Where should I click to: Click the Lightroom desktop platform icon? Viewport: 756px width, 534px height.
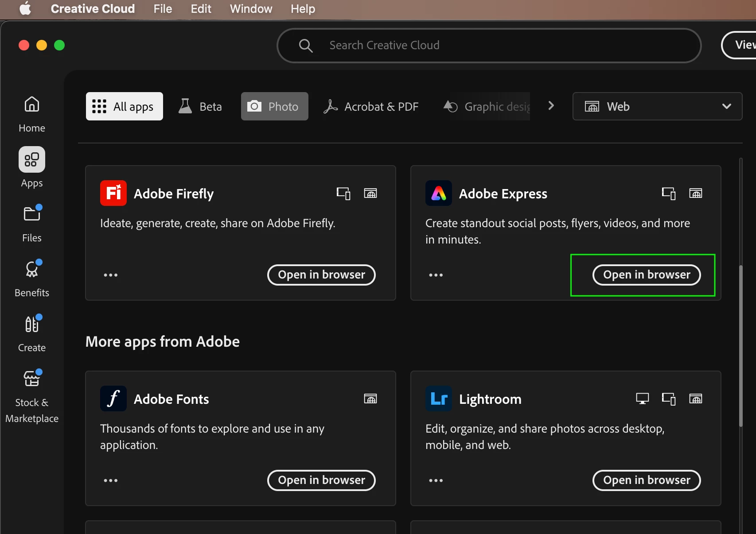point(642,399)
